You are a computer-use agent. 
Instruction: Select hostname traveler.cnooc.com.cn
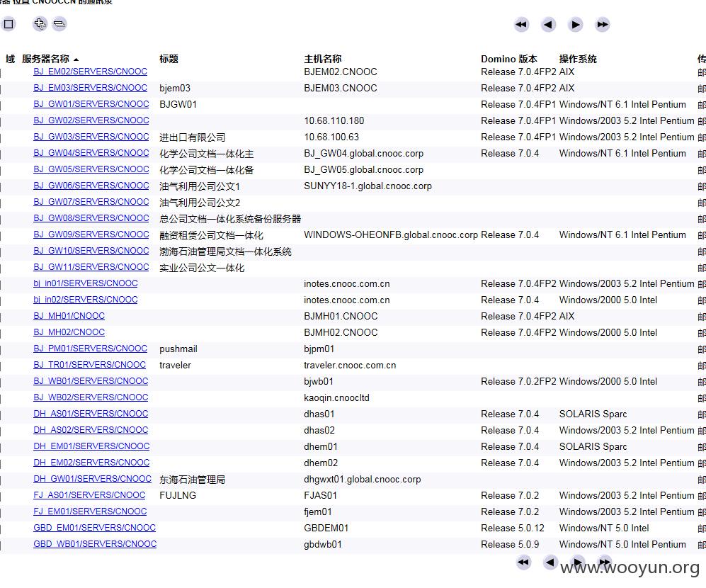[350, 366]
